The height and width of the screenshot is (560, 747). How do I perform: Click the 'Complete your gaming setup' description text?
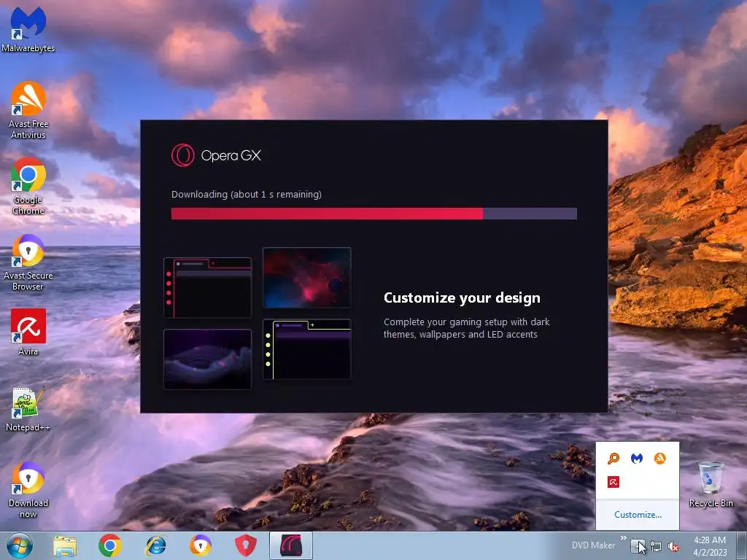(466, 328)
